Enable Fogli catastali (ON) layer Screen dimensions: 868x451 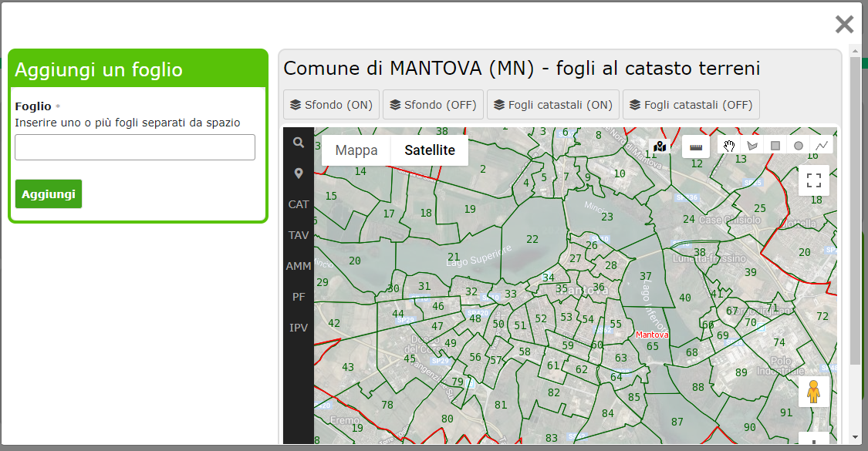pyautogui.click(x=553, y=105)
